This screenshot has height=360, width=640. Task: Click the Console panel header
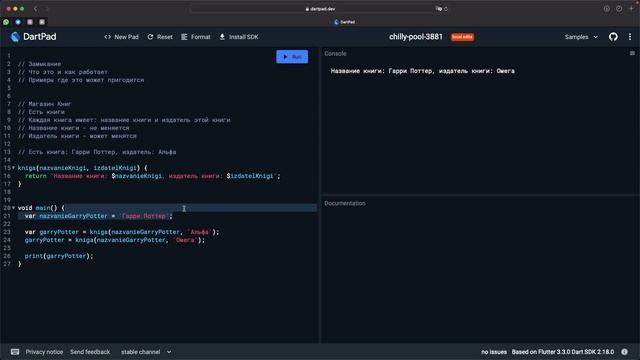coord(335,53)
